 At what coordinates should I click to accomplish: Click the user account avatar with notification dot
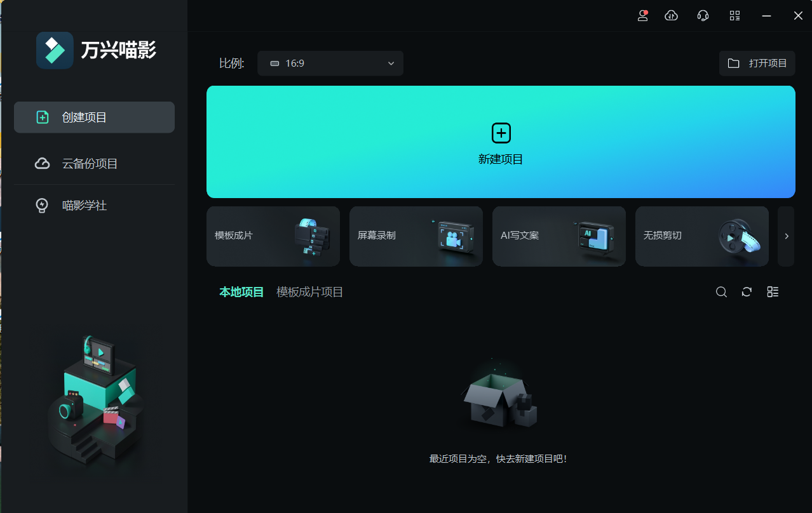pyautogui.click(x=642, y=15)
